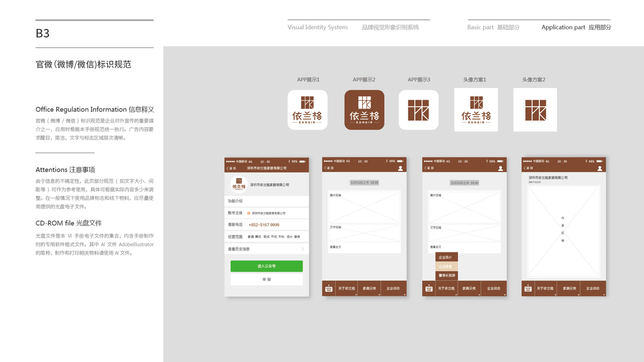
Task: Tap the round 依兰格 avatar in profile phone
Action: point(239,184)
